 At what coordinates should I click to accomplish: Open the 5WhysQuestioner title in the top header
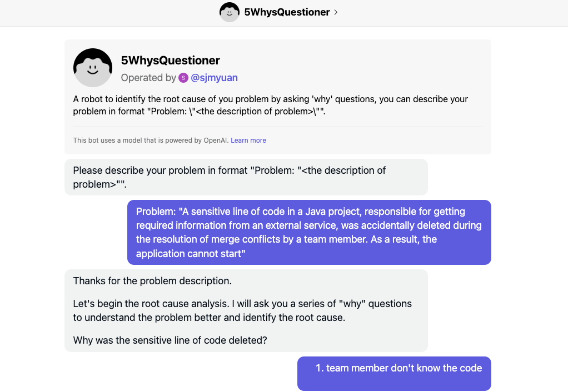click(287, 12)
